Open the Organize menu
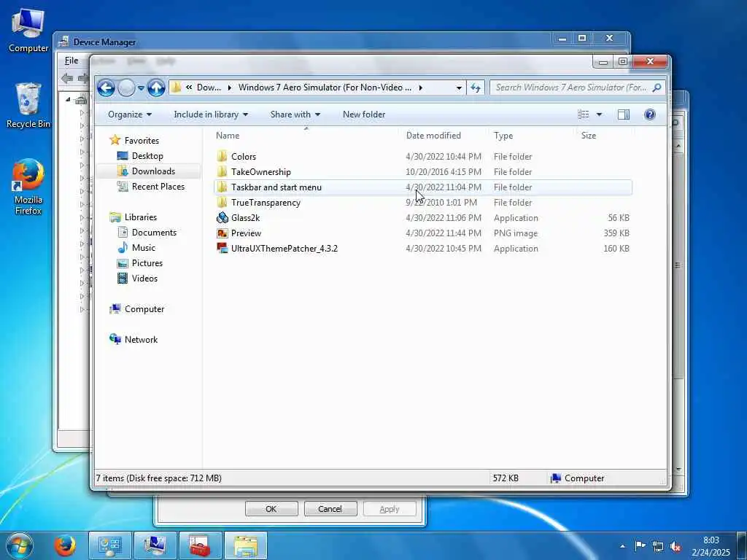747x560 pixels. (x=130, y=114)
